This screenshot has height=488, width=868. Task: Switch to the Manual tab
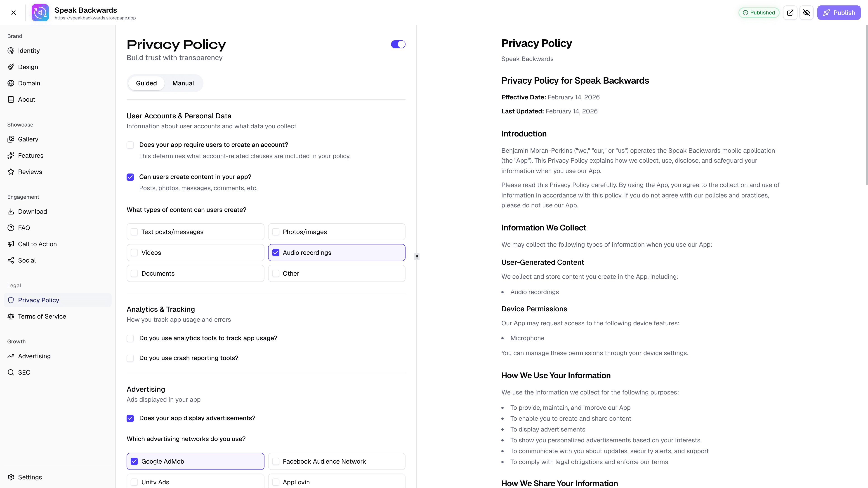[x=183, y=83]
